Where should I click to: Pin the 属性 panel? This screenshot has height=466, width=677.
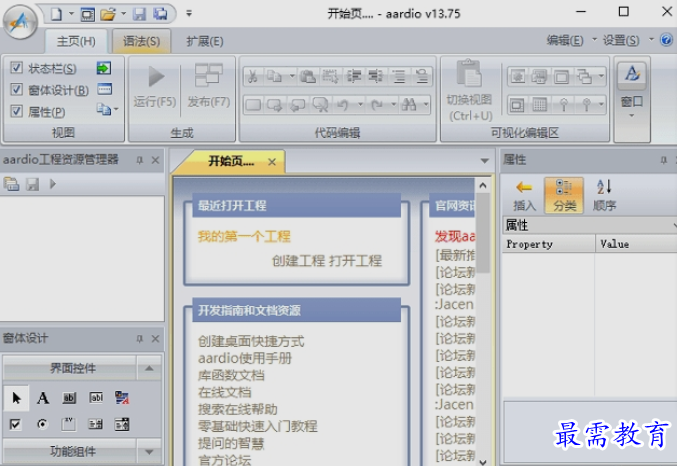point(663,160)
